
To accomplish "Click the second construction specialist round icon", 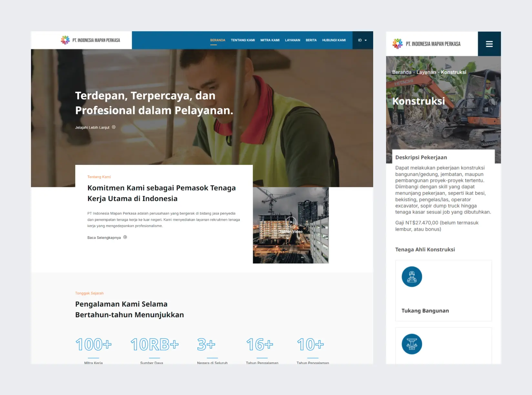I will (x=412, y=344).
